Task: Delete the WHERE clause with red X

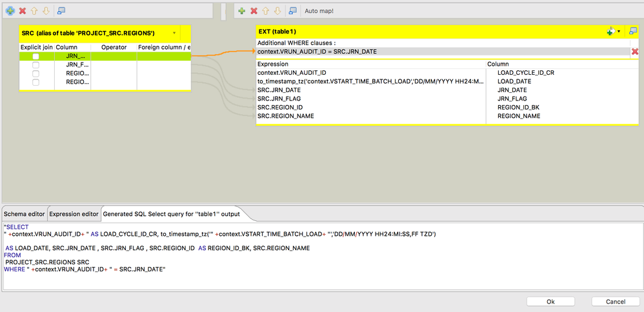Action: pos(634,52)
